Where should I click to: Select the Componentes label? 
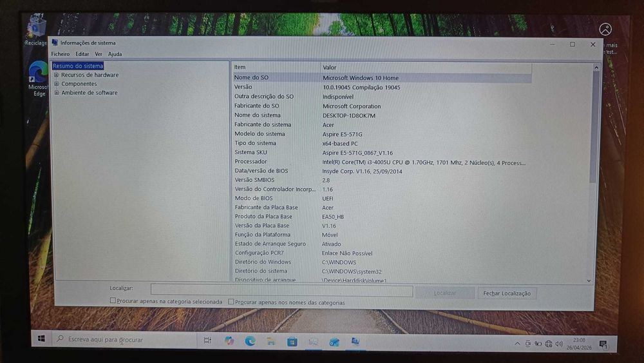[x=79, y=84]
